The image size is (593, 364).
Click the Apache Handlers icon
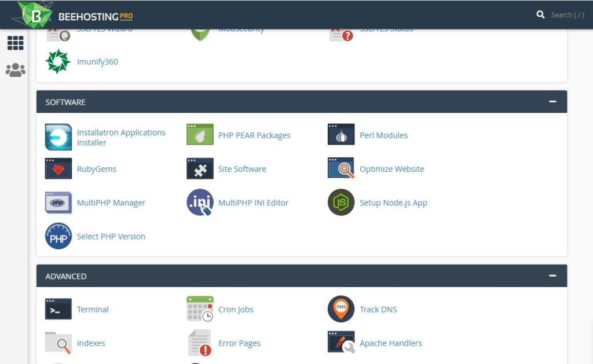coord(341,343)
